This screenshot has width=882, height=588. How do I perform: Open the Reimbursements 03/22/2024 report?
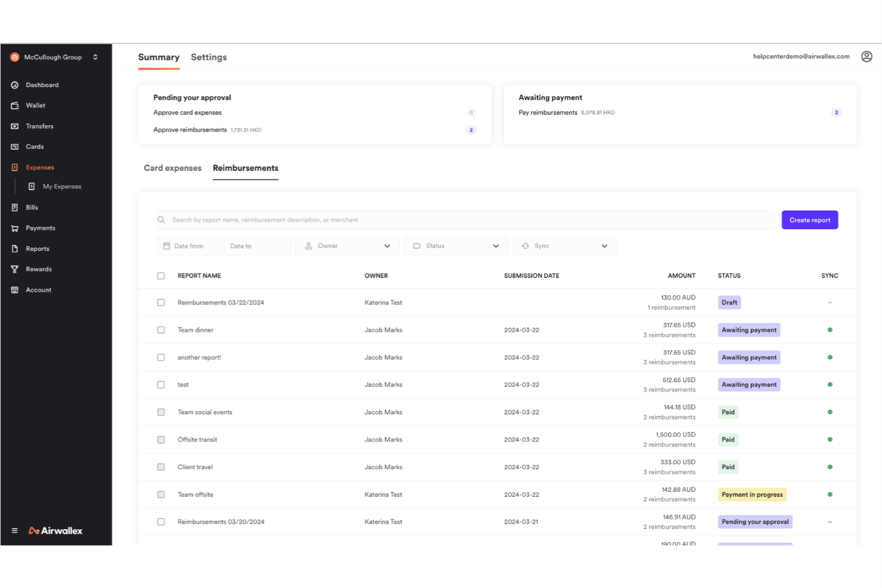tap(220, 302)
